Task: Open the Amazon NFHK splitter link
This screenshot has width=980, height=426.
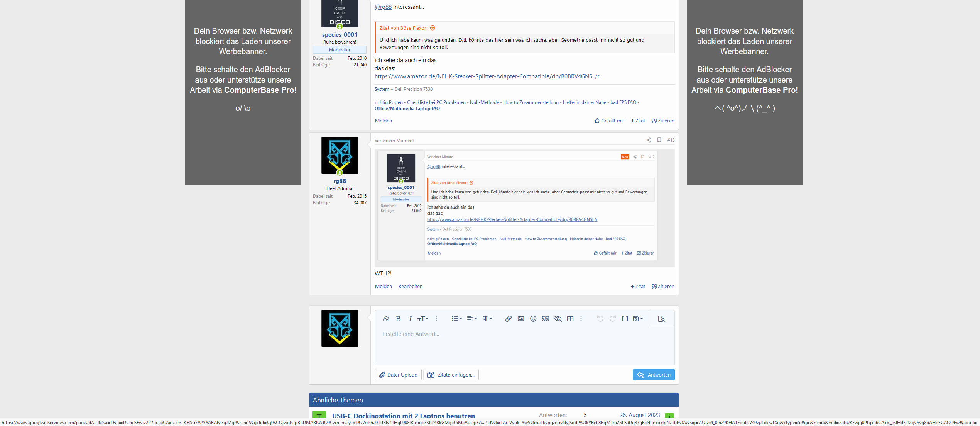Action: point(487,76)
